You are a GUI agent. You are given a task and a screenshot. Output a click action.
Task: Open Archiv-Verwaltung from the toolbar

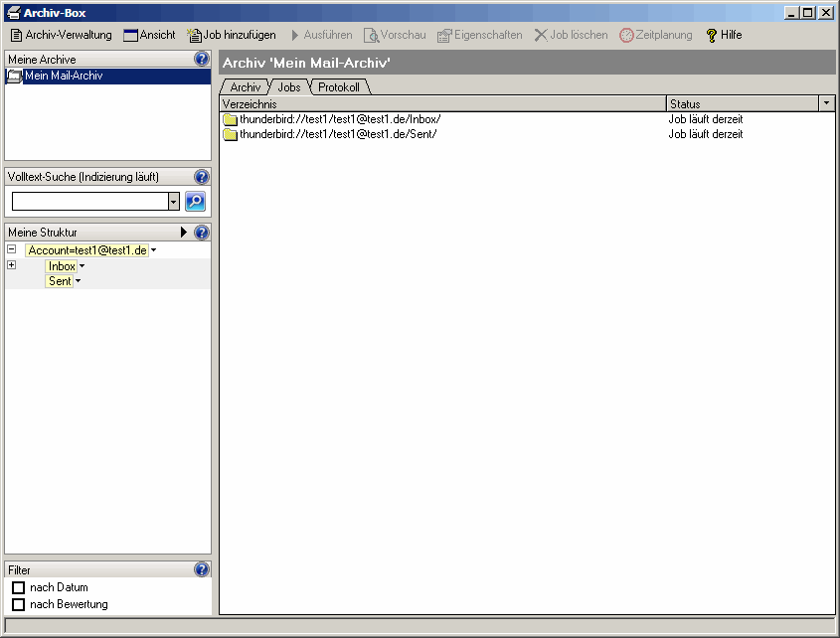pos(61,35)
